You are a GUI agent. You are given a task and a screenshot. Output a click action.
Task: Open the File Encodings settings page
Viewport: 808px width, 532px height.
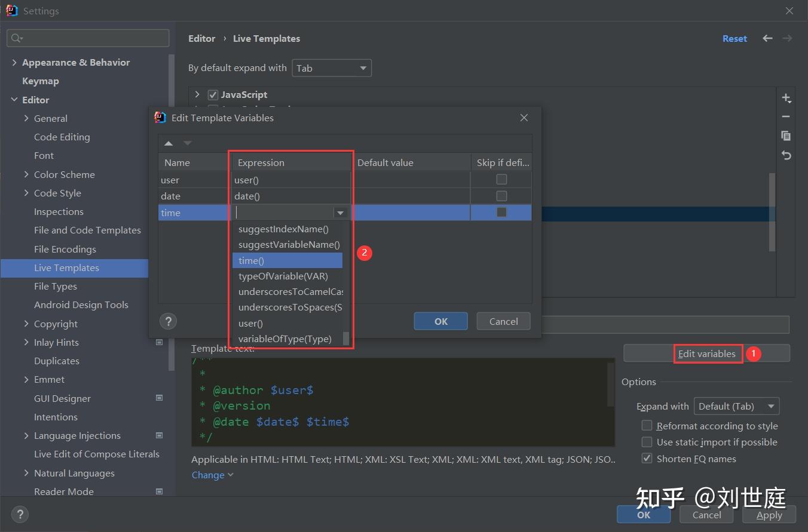(x=65, y=249)
